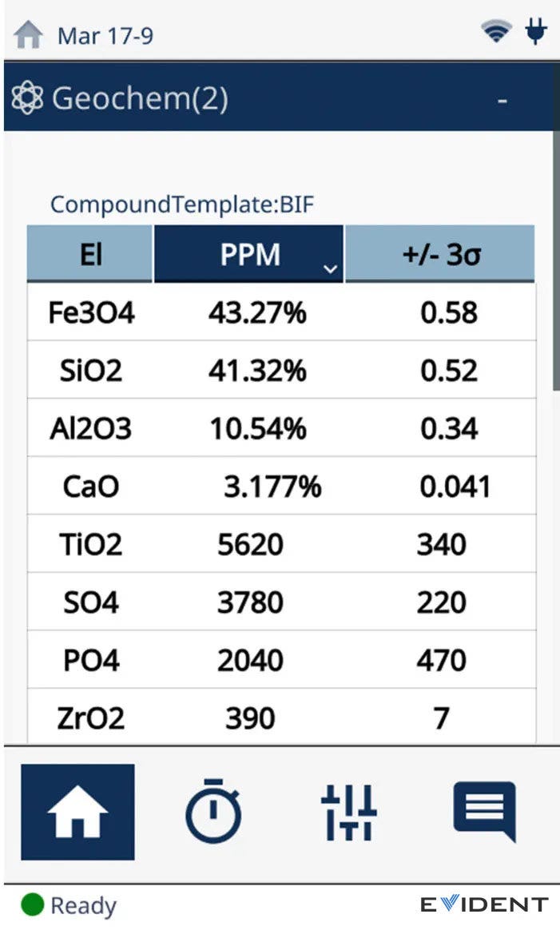Screen dimensions: 560x930
Task: Tap the Al2O3 compound row
Action: pyautogui.click(x=281, y=429)
